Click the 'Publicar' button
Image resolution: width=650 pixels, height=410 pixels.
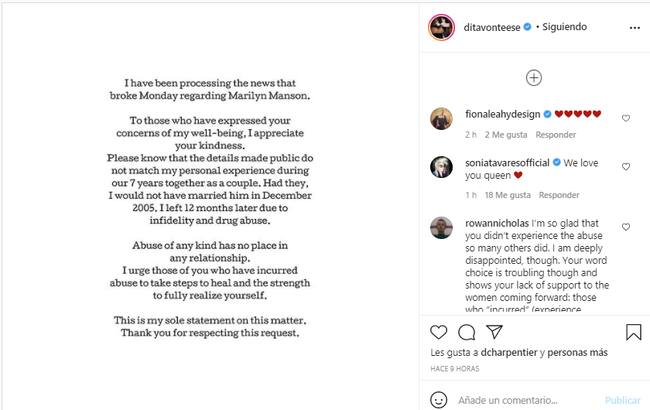tap(622, 400)
